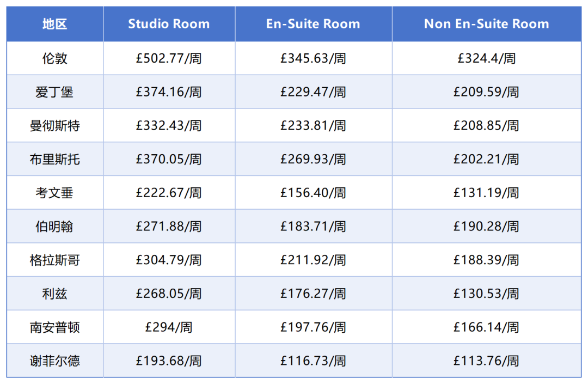Image resolution: width=588 pixels, height=384 pixels.
Task: Click the 利兹 row label
Action: 55,294
